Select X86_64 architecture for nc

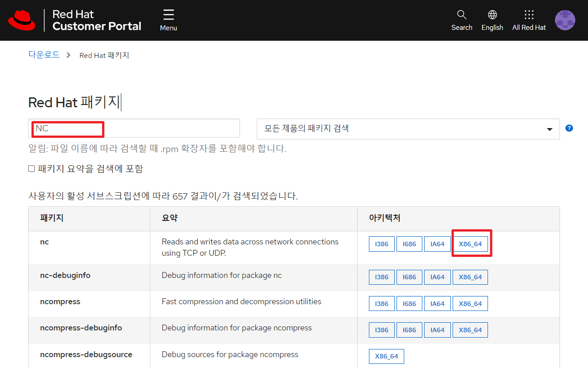click(x=470, y=244)
